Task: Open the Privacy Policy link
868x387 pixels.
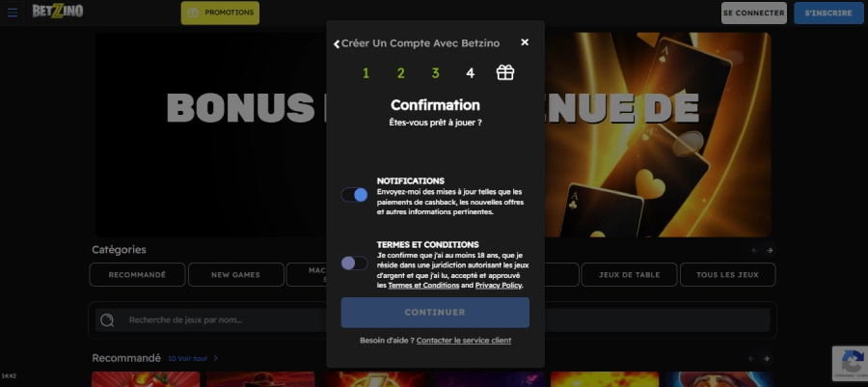Action: tap(500, 286)
